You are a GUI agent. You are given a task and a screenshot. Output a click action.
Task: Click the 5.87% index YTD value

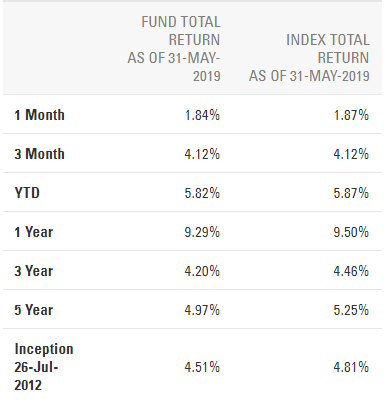click(x=351, y=193)
